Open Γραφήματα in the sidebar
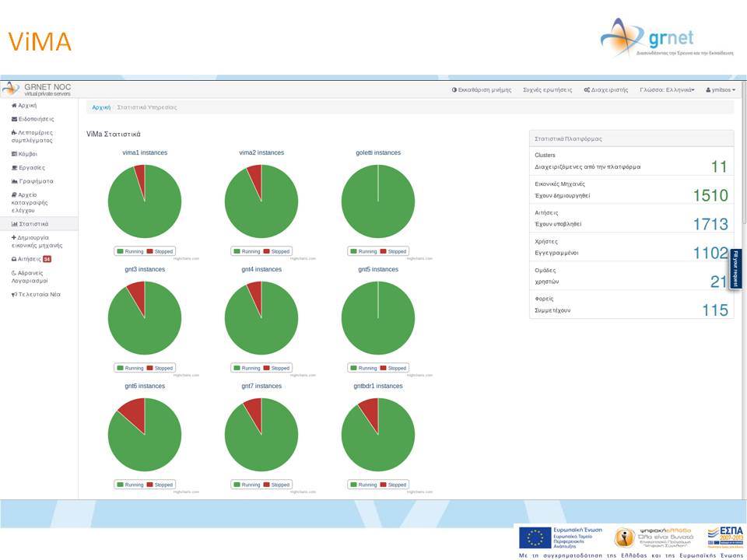 coord(33,181)
